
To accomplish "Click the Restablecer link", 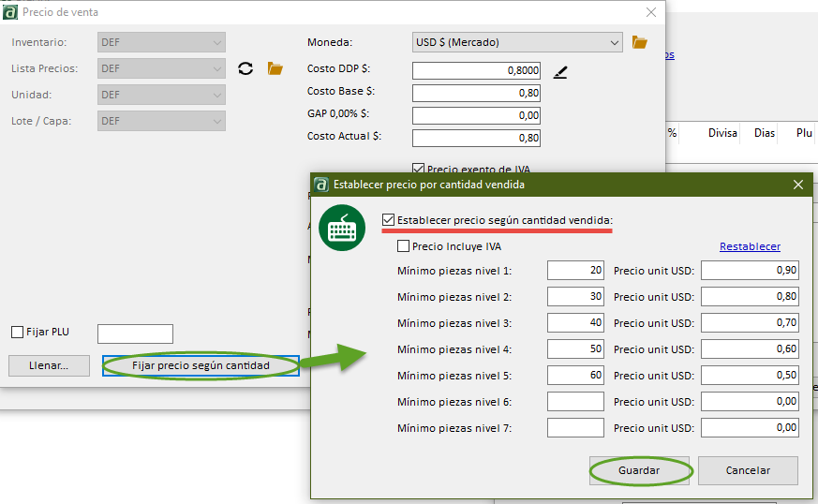I will click(750, 246).
